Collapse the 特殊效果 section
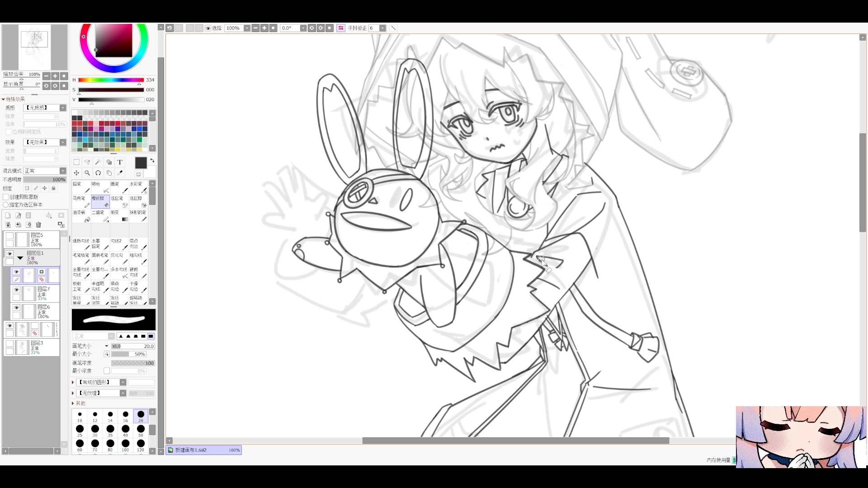The width and height of the screenshot is (868, 488). [x=4, y=99]
